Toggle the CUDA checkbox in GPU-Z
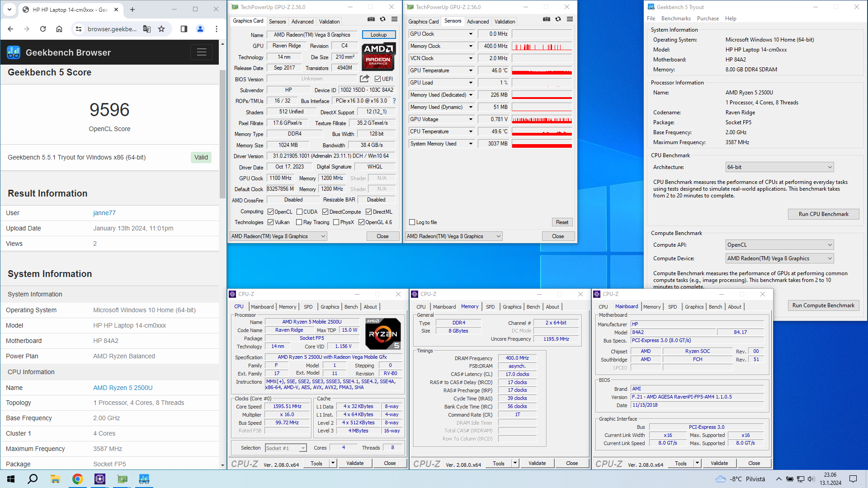Image resolution: width=868 pixels, height=488 pixels. [299, 212]
